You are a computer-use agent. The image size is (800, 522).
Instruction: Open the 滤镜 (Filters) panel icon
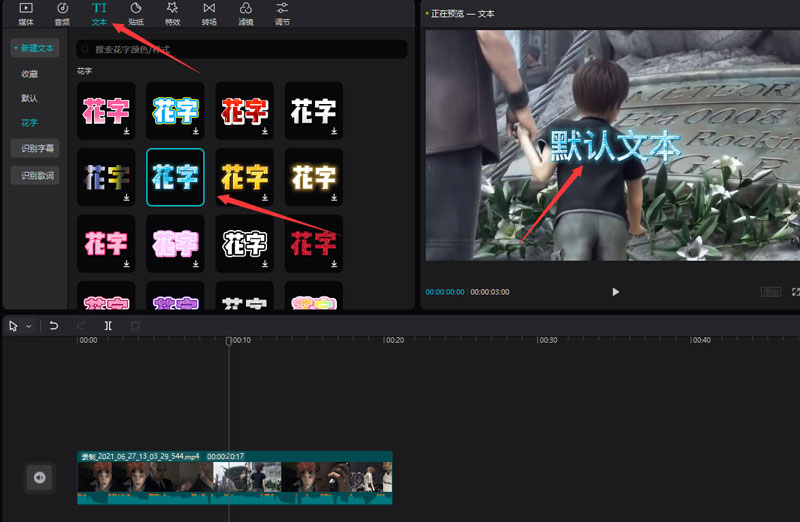[246, 13]
